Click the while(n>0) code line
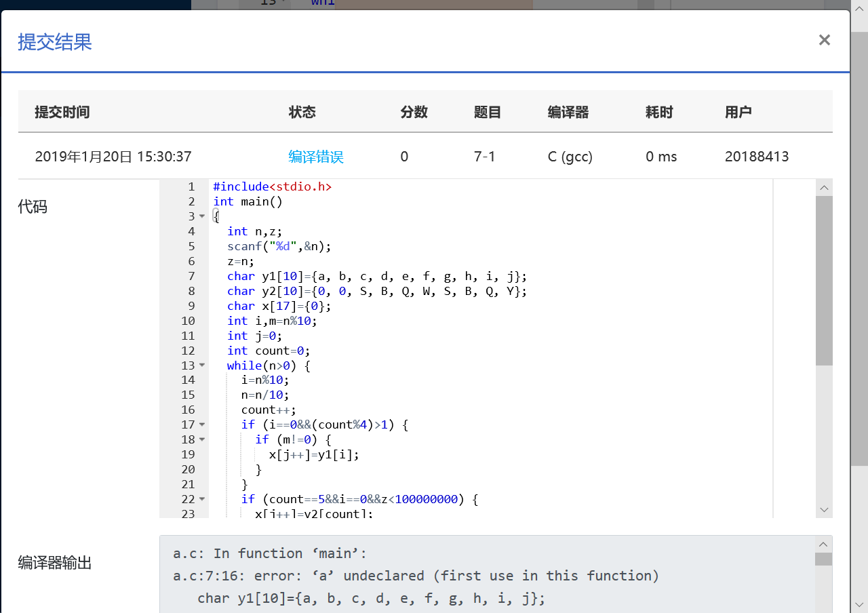 tap(269, 365)
